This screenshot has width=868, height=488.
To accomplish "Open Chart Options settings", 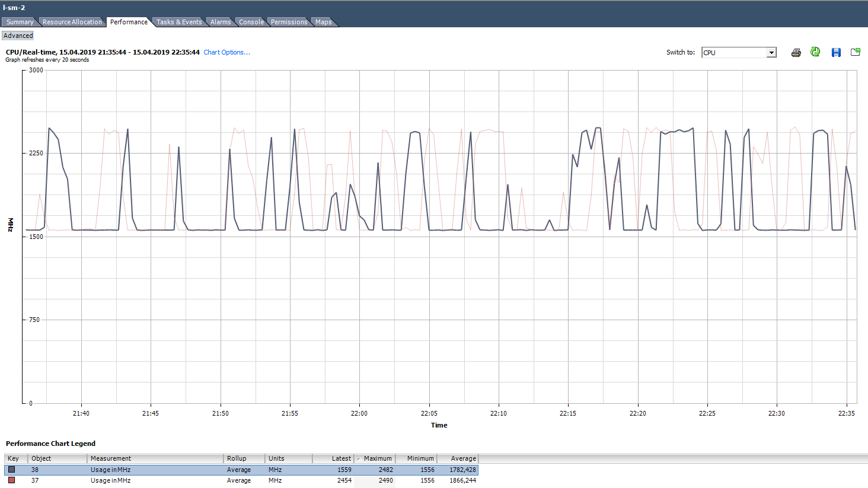I will [226, 52].
